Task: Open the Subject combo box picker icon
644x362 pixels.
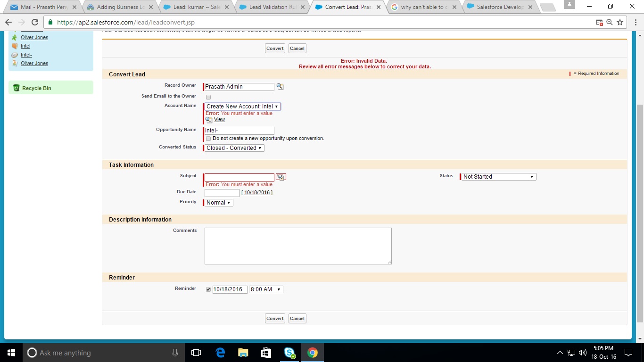Action: coord(281,177)
